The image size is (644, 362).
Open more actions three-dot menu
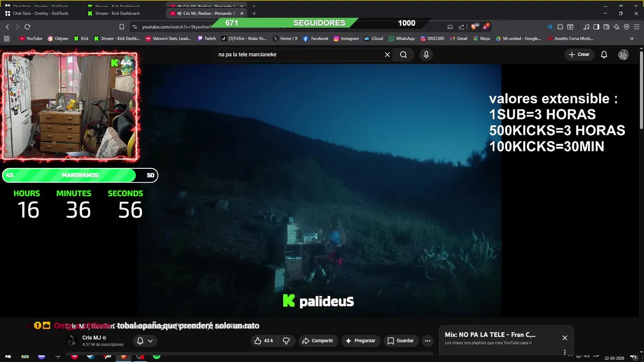point(427,341)
